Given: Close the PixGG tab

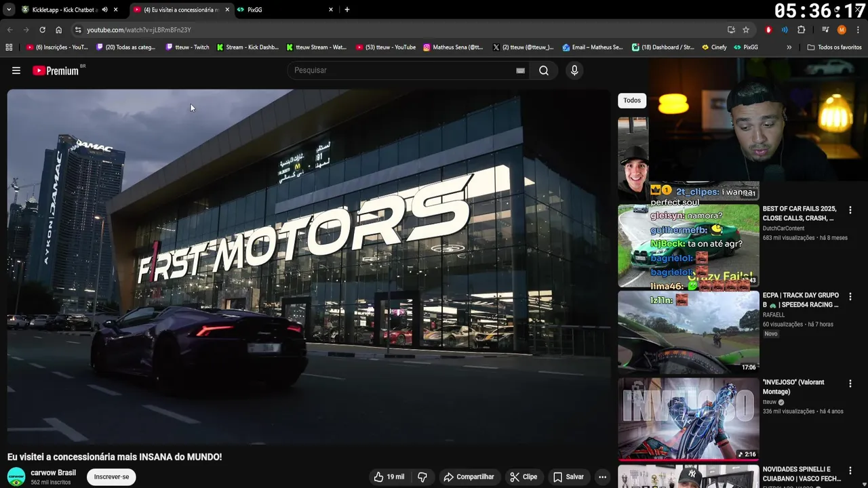Looking at the screenshot, I should coord(331,9).
